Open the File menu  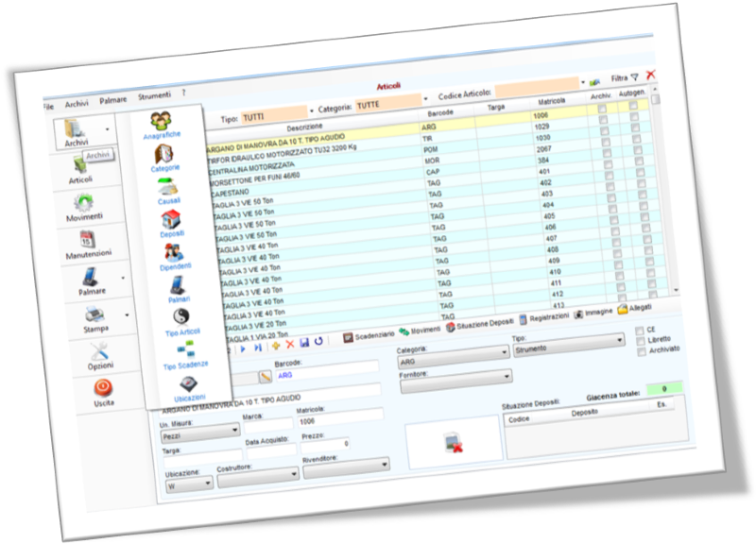[x=48, y=107]
